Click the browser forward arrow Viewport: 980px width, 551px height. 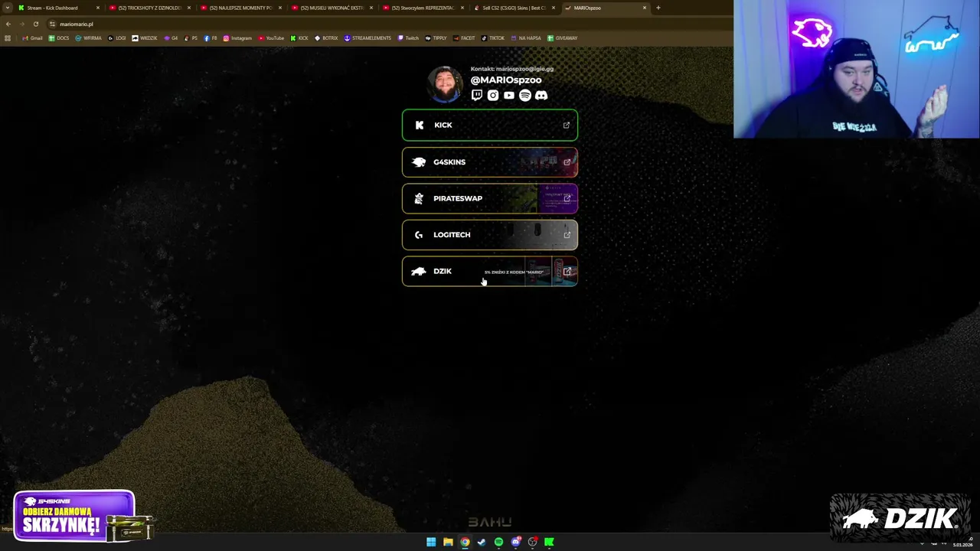click(21, 24)
